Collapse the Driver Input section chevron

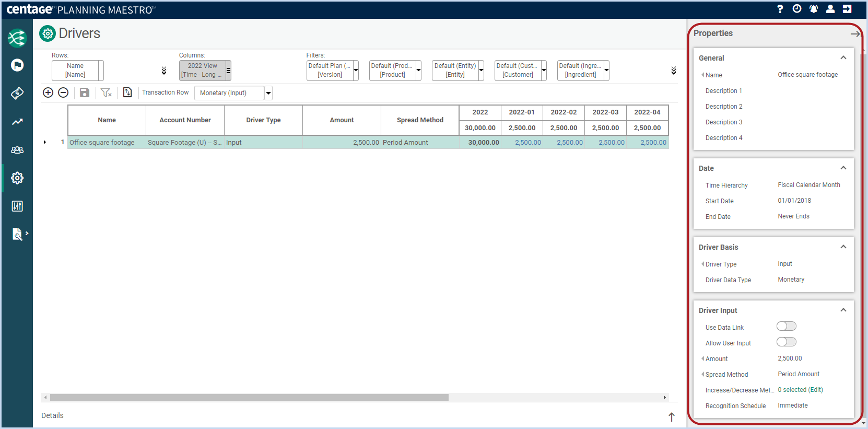pyautogui.click(x=843, y=310)
